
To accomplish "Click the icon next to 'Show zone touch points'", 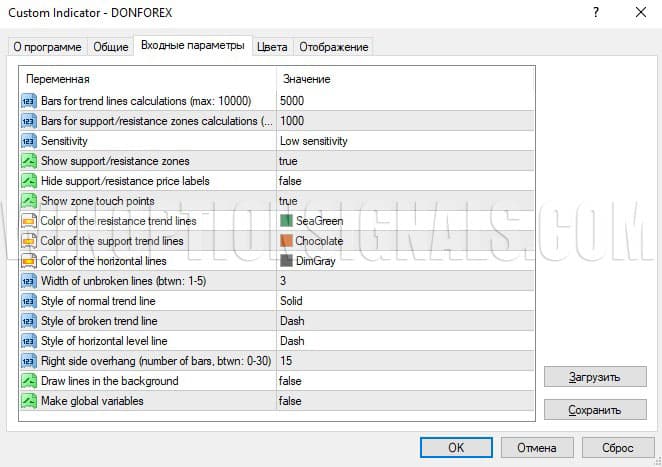I will 29,201.
